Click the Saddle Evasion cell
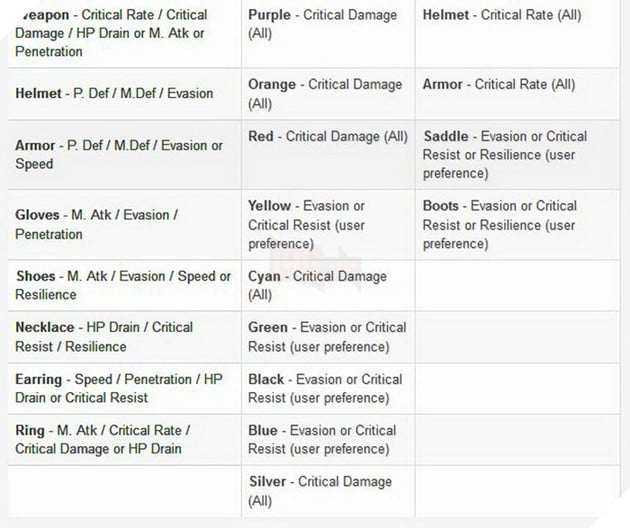630x528 pixels. [518, 155]
